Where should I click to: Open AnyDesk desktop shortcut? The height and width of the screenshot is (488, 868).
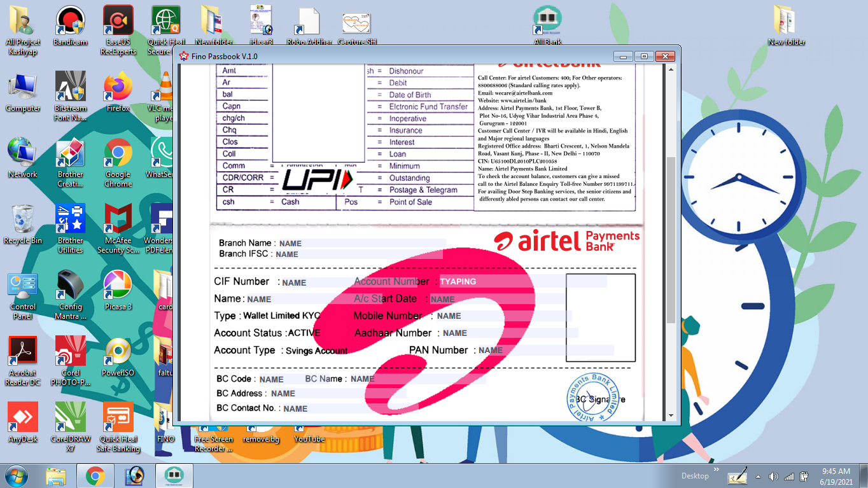click(23, 422)
